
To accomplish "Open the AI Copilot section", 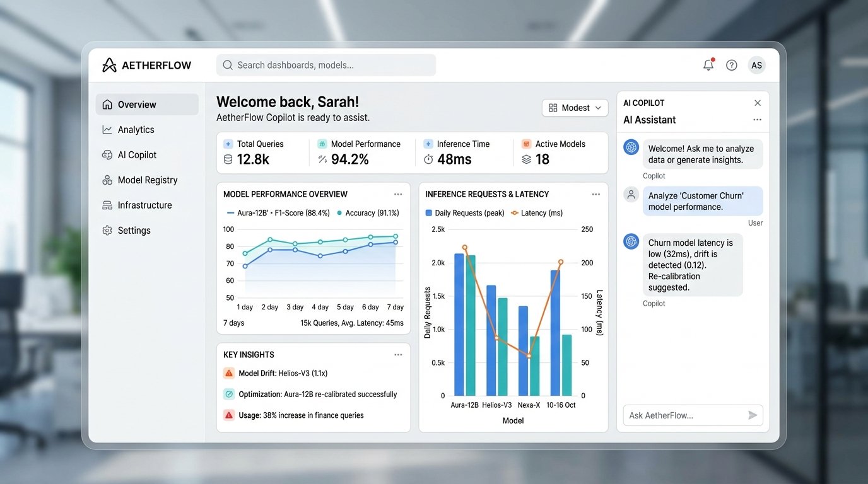I will (147, 155).
